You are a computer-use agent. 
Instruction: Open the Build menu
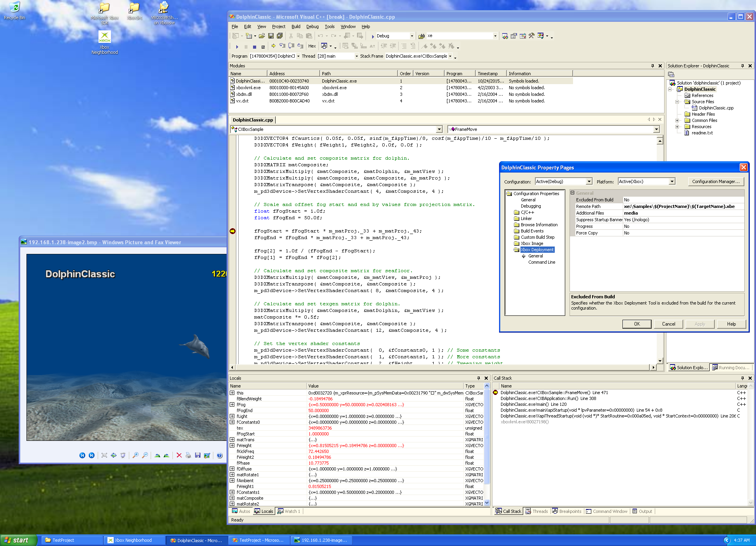point(296,26)
